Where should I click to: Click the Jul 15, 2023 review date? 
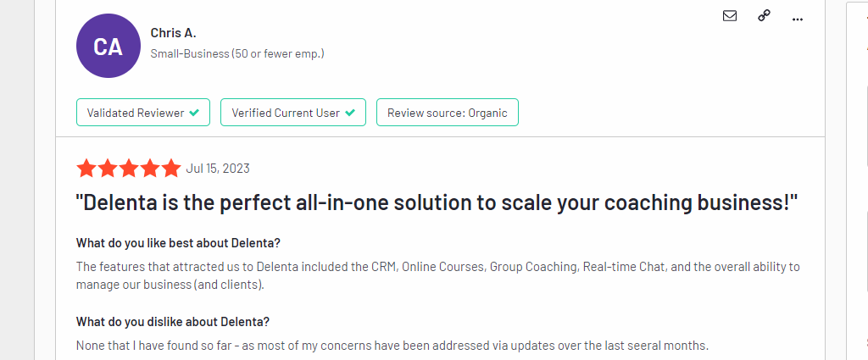pos(218,169)
